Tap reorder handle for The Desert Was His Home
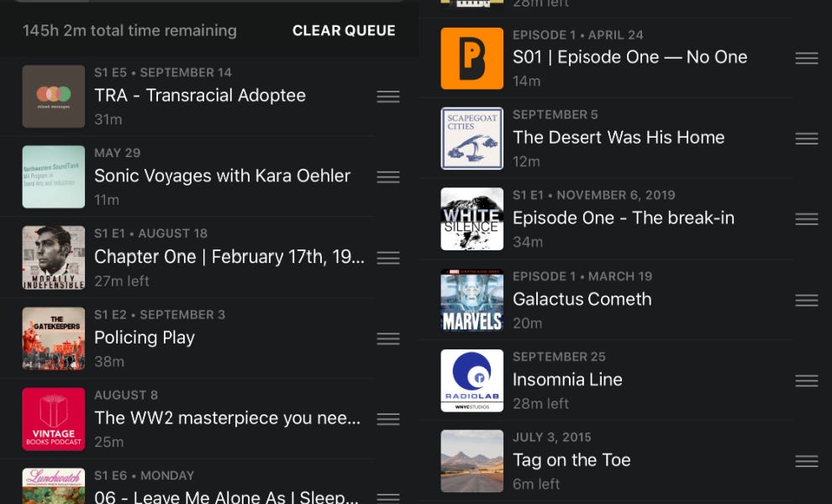Screen dimensions: 832x504 point(807,139)
